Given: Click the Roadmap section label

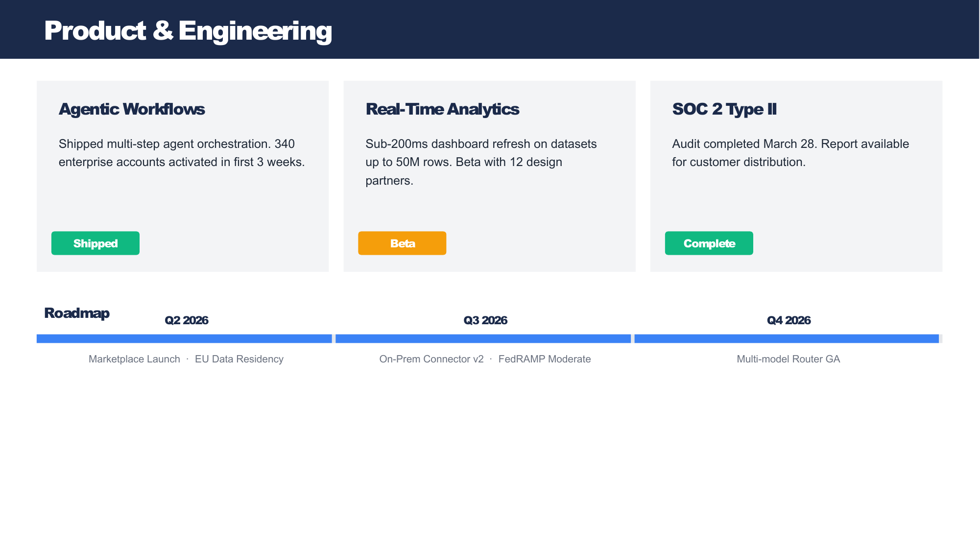Looking at the screenshot, I should coord(77,313).
